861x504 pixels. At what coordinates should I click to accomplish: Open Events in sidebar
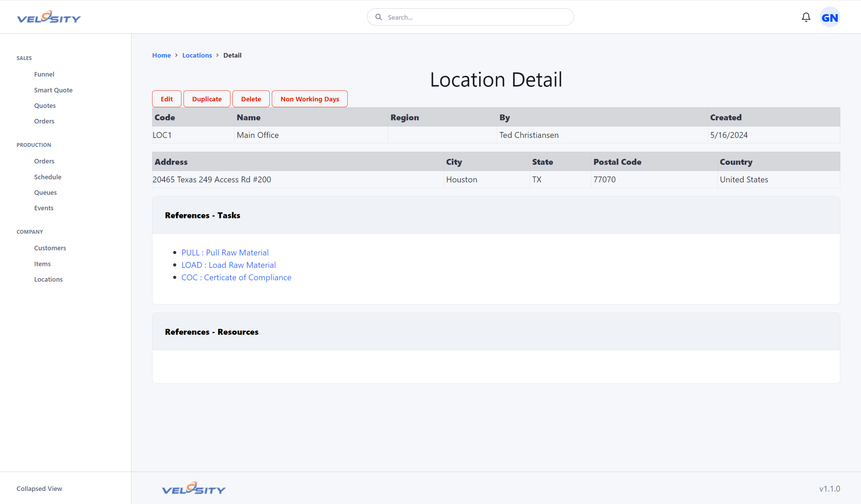click(44, 208)
